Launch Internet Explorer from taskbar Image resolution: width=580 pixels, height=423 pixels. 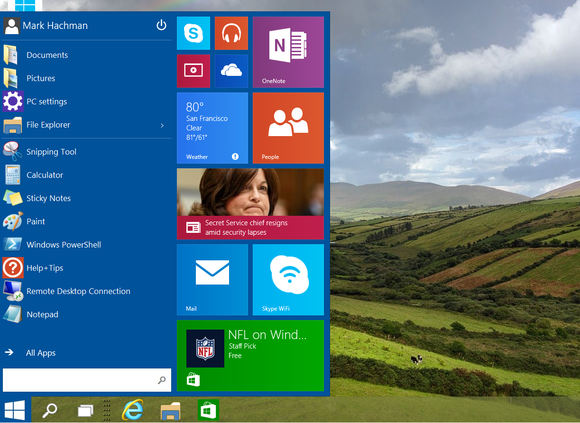pos(133,410)
